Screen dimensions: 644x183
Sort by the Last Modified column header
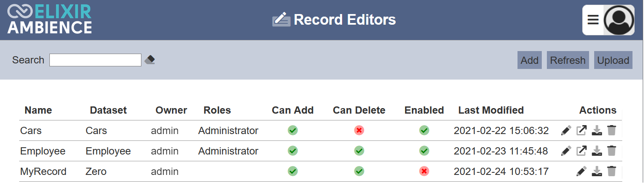[x=491, y=110]
